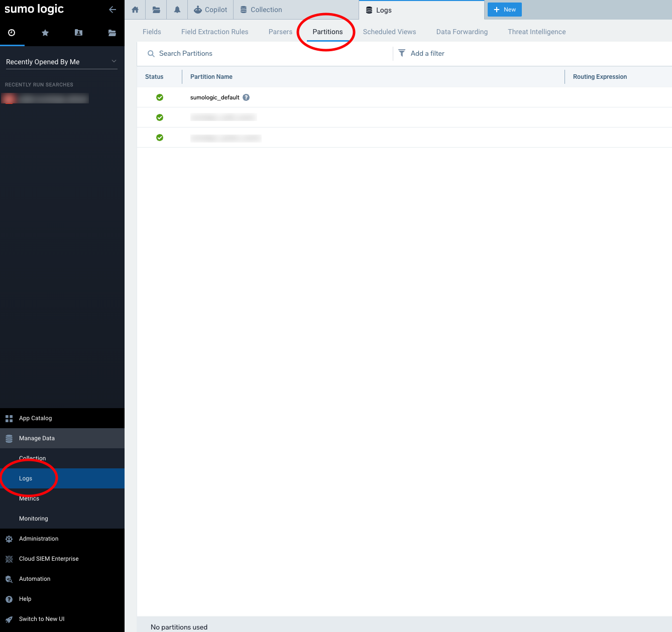Open the Parsers sub-tab

pyautogui.click(x=280, y=32)
